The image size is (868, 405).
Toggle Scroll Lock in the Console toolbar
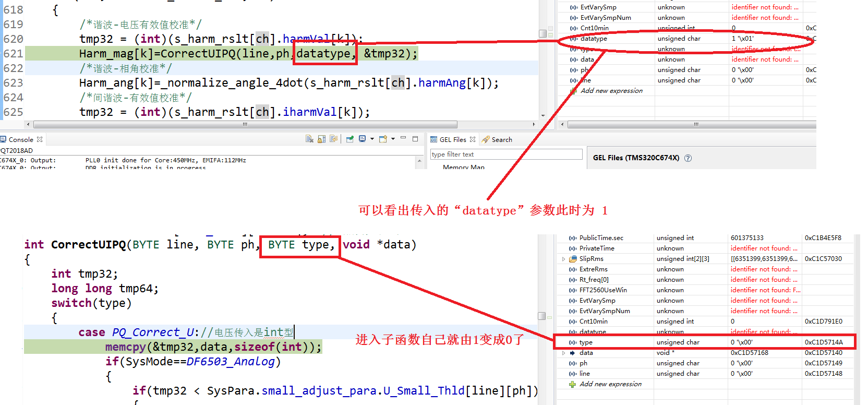click(x=321, y=139)
